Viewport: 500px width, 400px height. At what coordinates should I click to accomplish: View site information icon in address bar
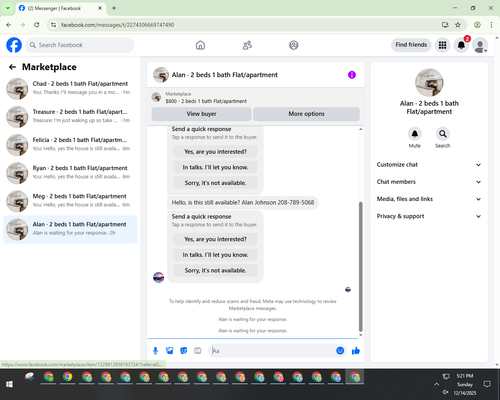point(54,25)
